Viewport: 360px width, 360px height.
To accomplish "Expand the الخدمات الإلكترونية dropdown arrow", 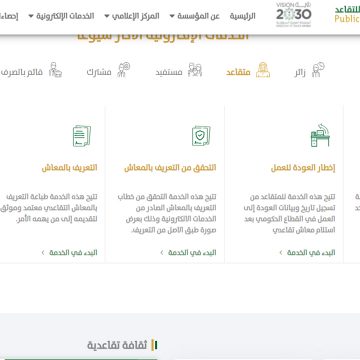I will (x=31, y=16).
